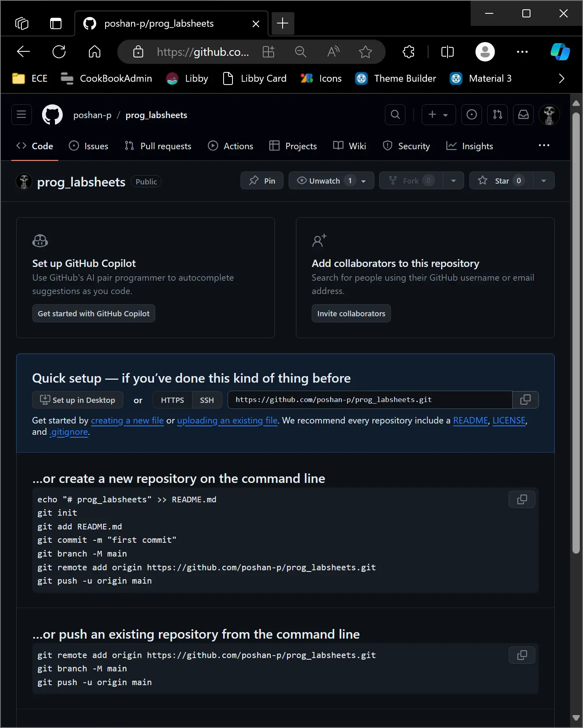This screenshot has width=583, height=728.
Task: Open the Actions tab
Action: click(x=230, y=146)
